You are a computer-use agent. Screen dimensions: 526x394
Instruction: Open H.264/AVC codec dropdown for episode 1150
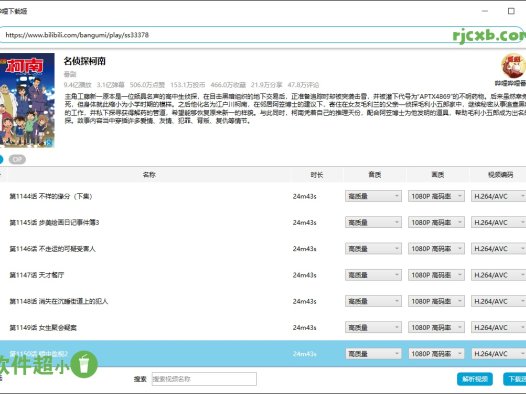498,354
